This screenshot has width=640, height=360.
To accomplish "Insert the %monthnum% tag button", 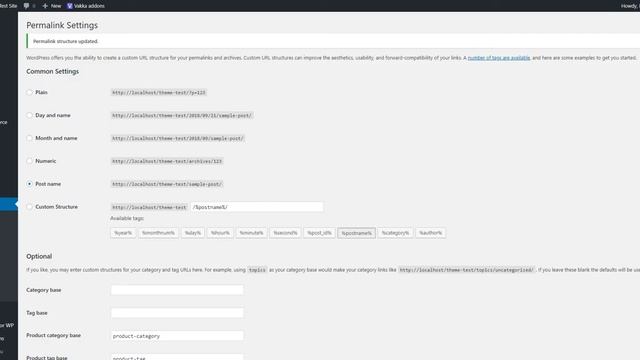I will coord(158,233).
